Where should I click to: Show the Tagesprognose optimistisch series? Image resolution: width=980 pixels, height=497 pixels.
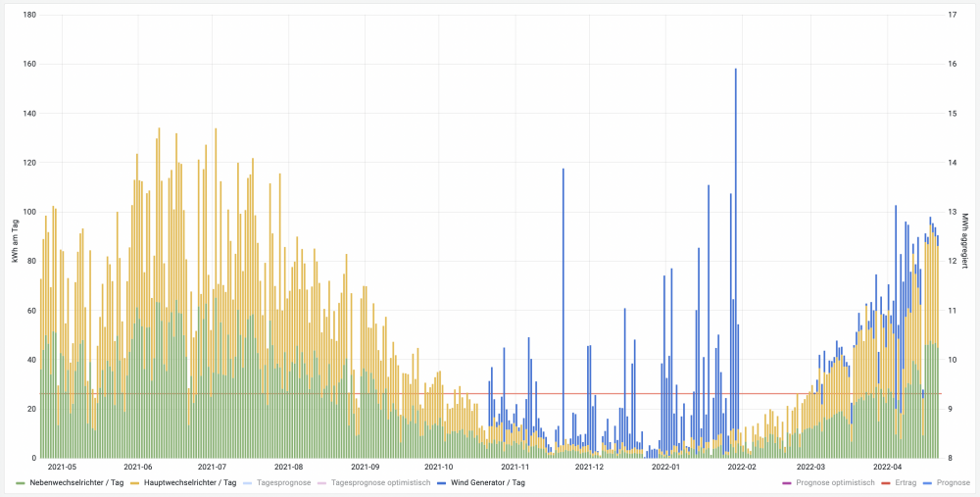click(380, 483)
